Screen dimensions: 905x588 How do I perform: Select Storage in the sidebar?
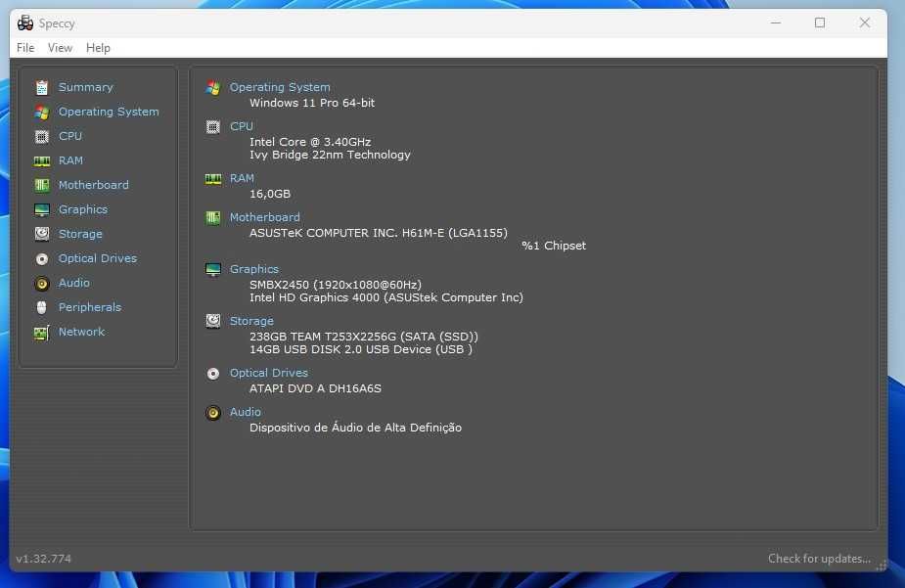(80, 234)
